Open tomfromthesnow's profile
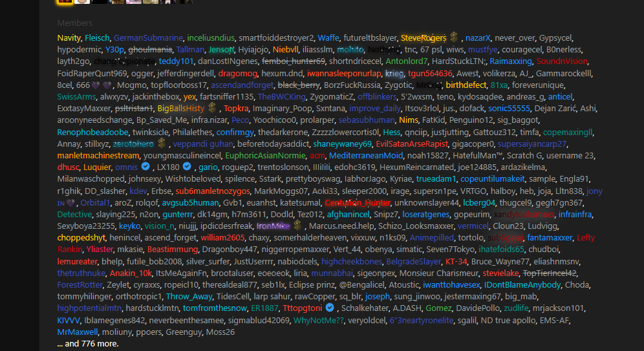 click(x=215, y=308)
